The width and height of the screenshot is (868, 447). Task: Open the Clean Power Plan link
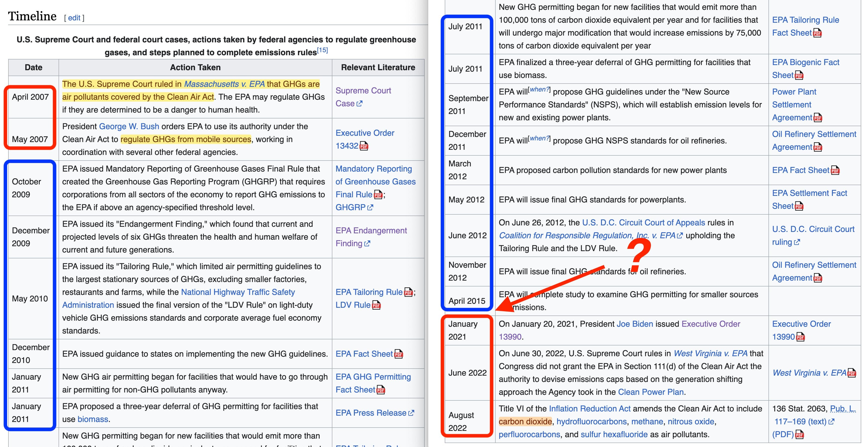click(x=651, y=392)
